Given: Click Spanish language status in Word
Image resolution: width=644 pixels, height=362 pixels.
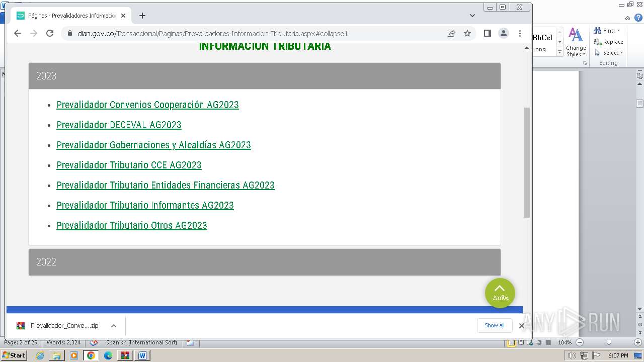Looking at the screenshot, I should click(141, 342).
